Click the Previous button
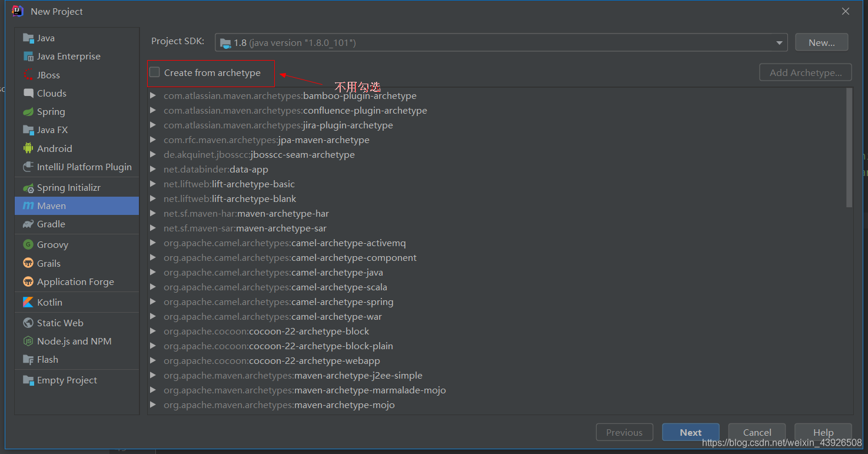Viewport: 868px width, 454px height. (x=624, y=432)
